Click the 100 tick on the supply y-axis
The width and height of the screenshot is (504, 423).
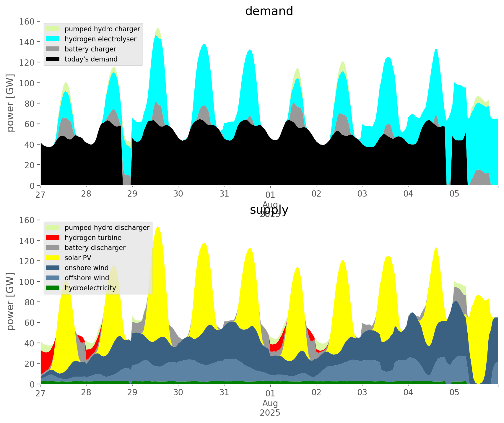[x=27, y=282]
